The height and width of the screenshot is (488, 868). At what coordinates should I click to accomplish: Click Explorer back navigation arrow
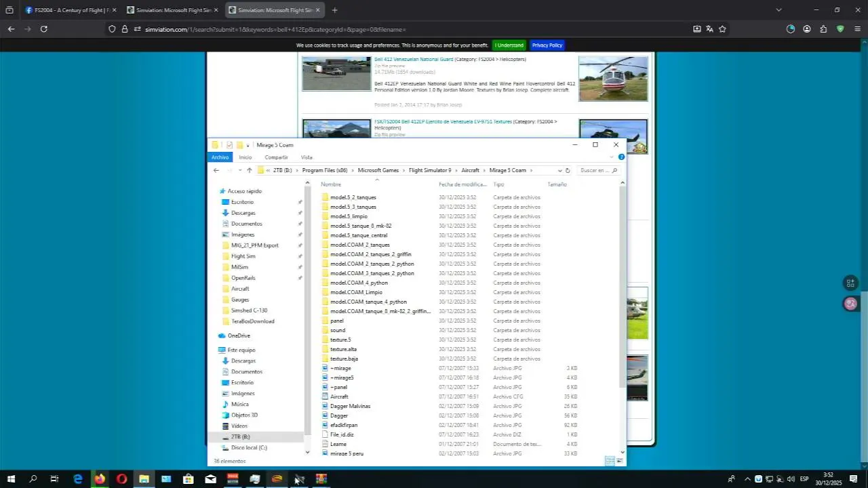pyautogui.click(x=216, y=170)
